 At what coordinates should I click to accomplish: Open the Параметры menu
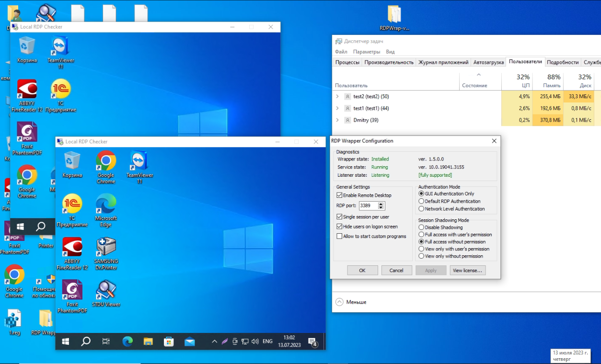366,52
